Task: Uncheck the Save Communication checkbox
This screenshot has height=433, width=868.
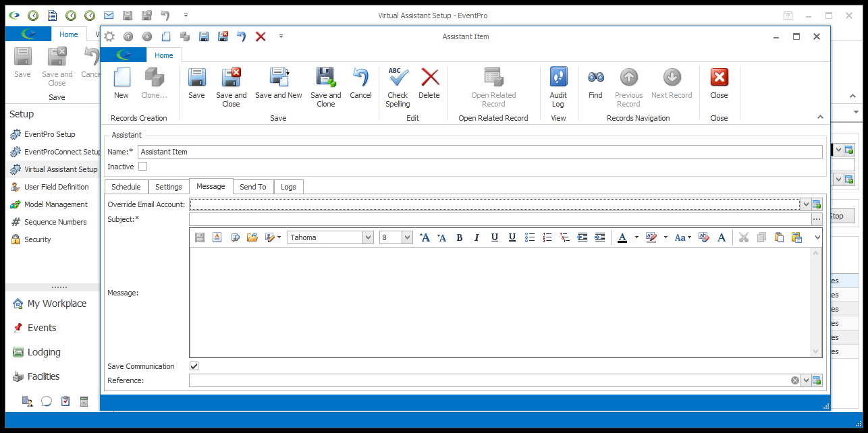Action: (x=194, y=366)
